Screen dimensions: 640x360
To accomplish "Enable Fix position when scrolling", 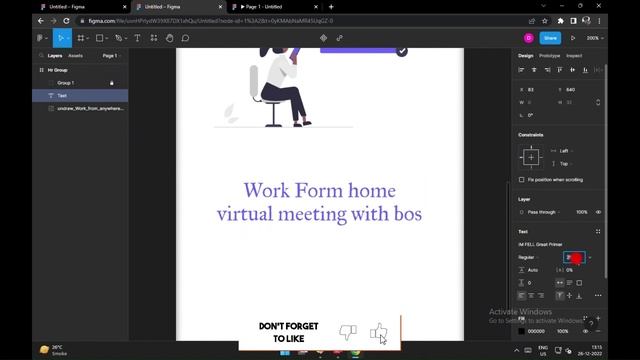I will pyautogui.click(x=521, y=180).
